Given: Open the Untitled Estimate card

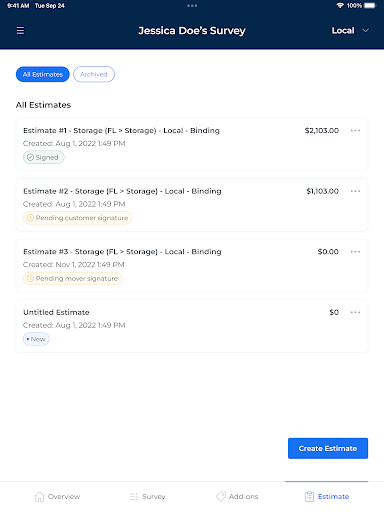Looking at the screenshot, I should (x=192, y=326).
